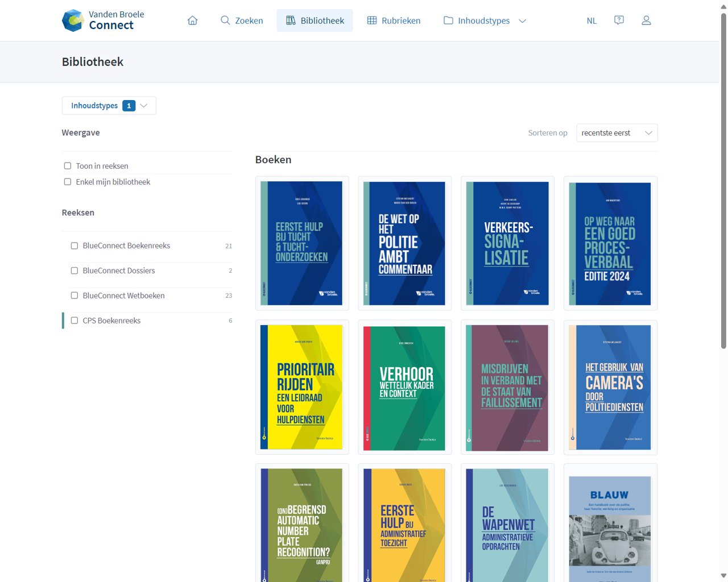728x582 pixels.
Task: Check the CPS Boekenreeks filter
Action: [75, 321]
